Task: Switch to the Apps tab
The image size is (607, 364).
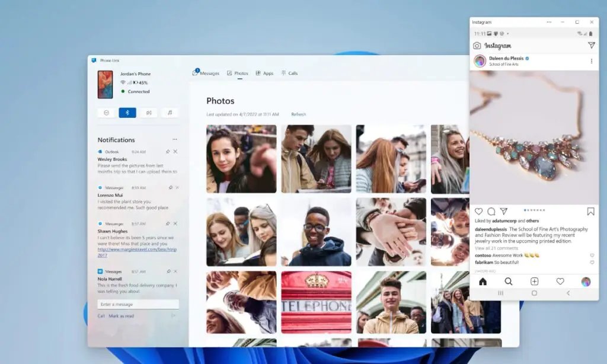Action: (x=264, y=74)
